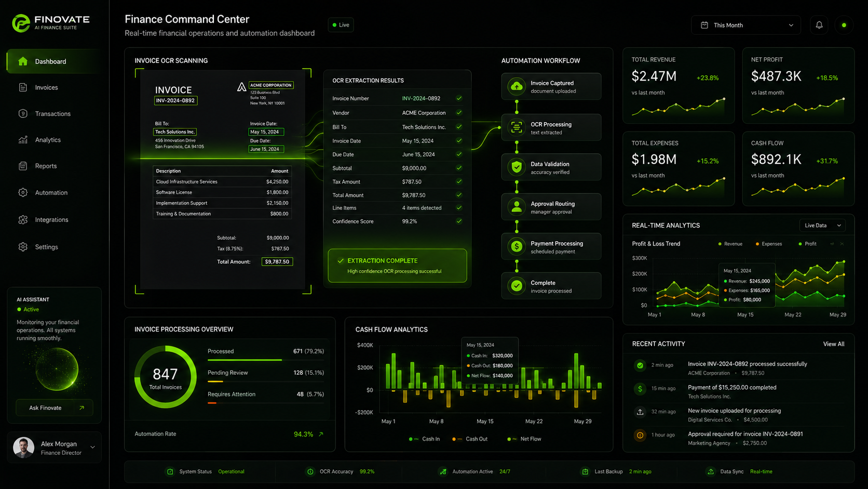The width and height of the screenshot is (868, 489).
Task: Toggle Net Flow series in cash flow legend
Action: click(x=524, y=439)
